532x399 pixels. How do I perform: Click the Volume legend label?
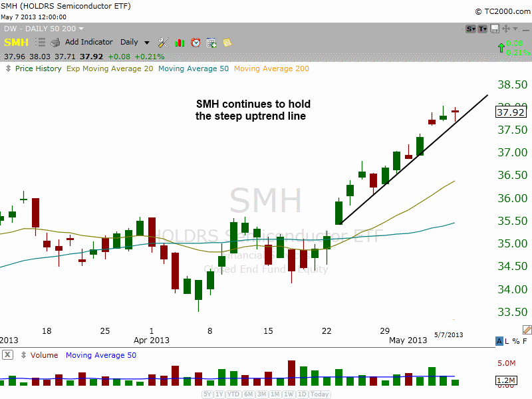44,355
